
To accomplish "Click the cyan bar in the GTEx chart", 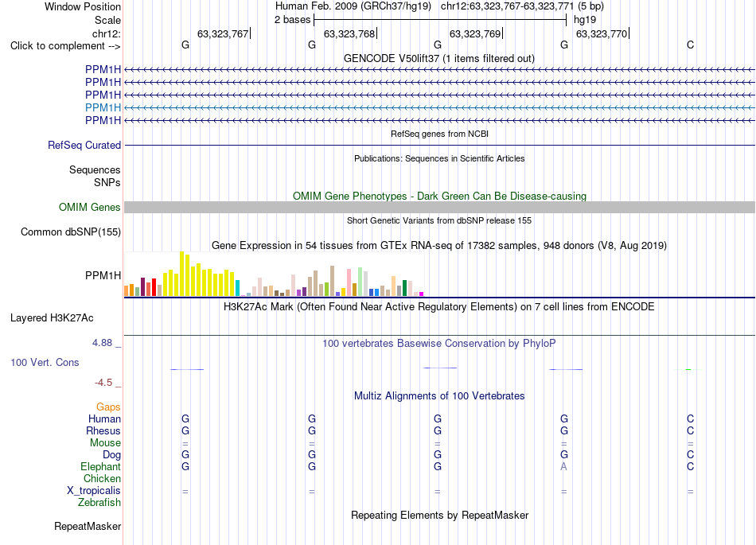I will point(237,288).
